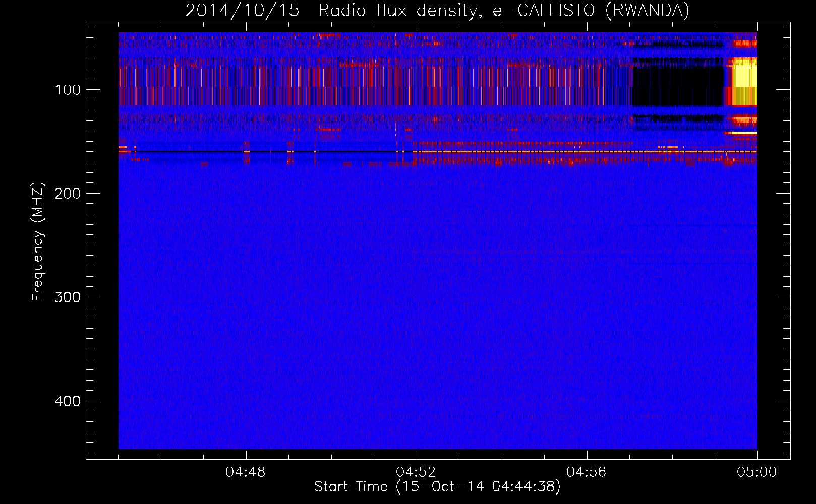Image resolution: width=816 pixels, height=504 pixels.
Task: Click the 04:52 time tick label
Action: pos(416,472)
